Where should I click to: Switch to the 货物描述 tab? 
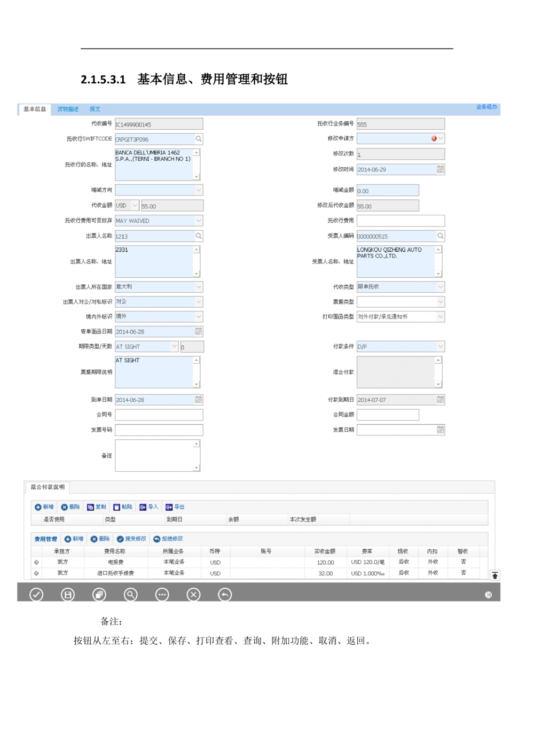(x=68, y=109)
